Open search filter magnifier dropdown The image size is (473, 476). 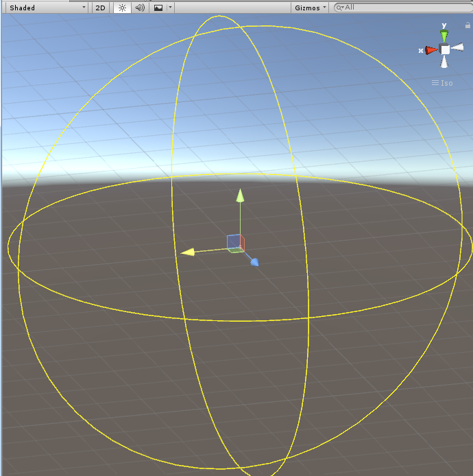click(340, 8)
